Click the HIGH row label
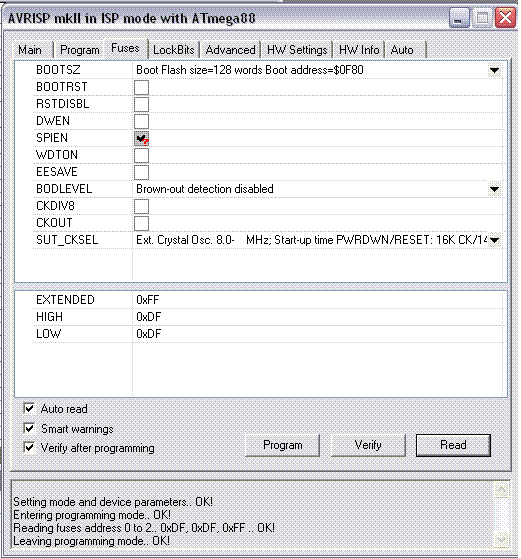521x558 pixels. tap(49, 317)
